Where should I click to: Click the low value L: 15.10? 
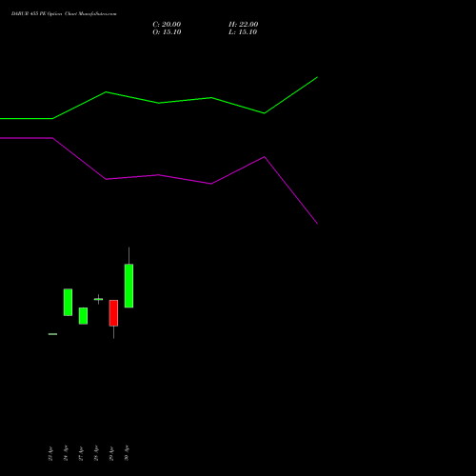tap(243, 32)
